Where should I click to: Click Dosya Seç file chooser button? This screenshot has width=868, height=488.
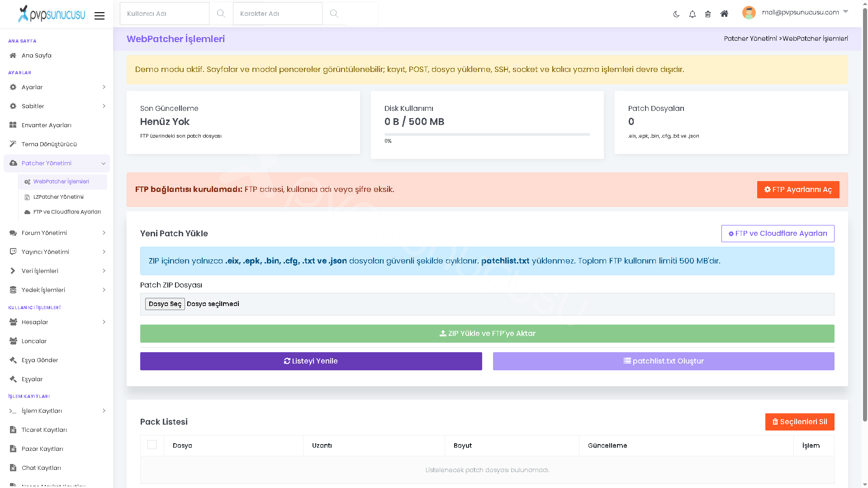click(165, 304)
